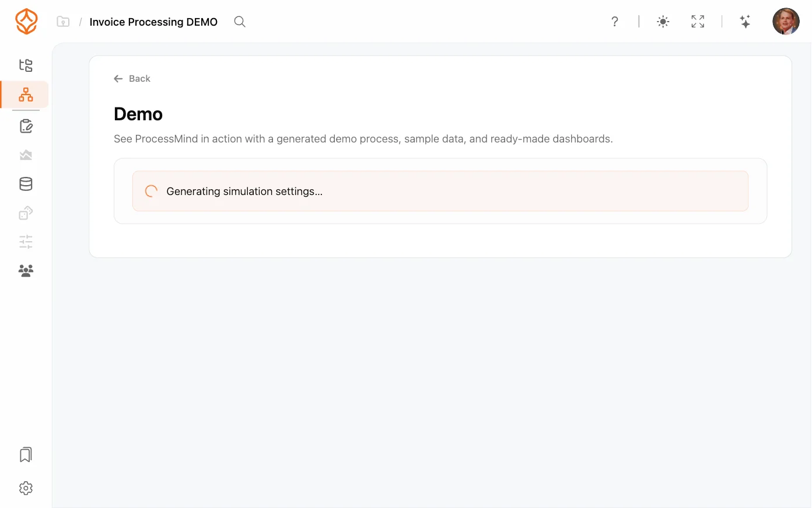Open the user profile avatar

point(786,22)
